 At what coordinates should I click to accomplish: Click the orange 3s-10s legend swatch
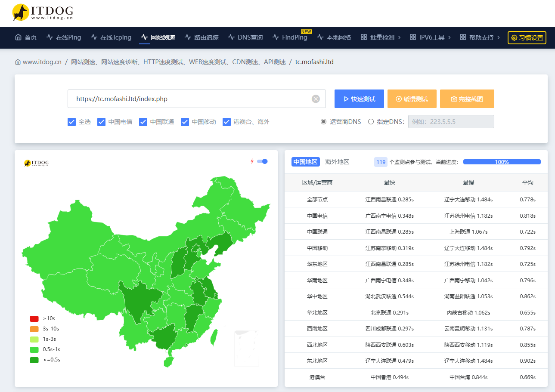click(34, 329)
